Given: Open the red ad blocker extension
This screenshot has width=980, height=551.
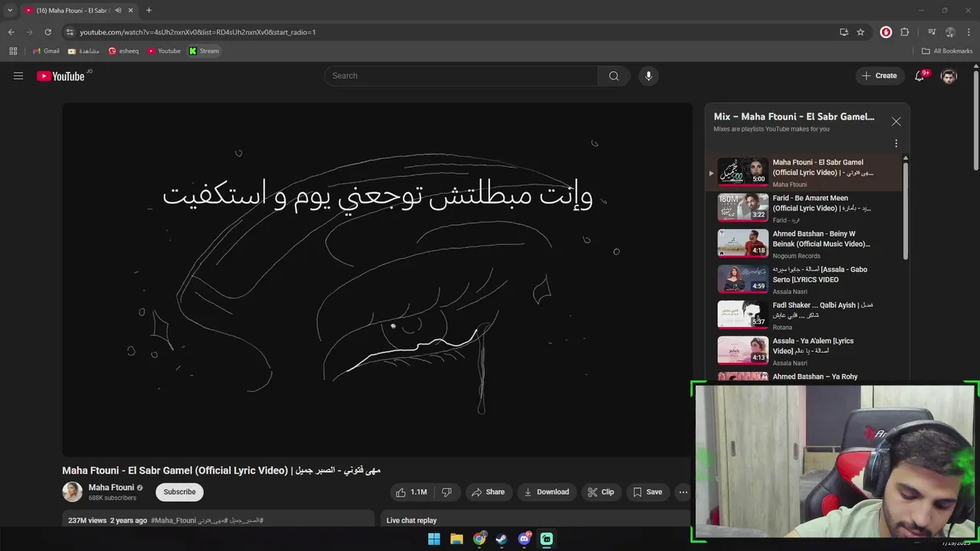Looking at the screenshot, I should [886, 32].
